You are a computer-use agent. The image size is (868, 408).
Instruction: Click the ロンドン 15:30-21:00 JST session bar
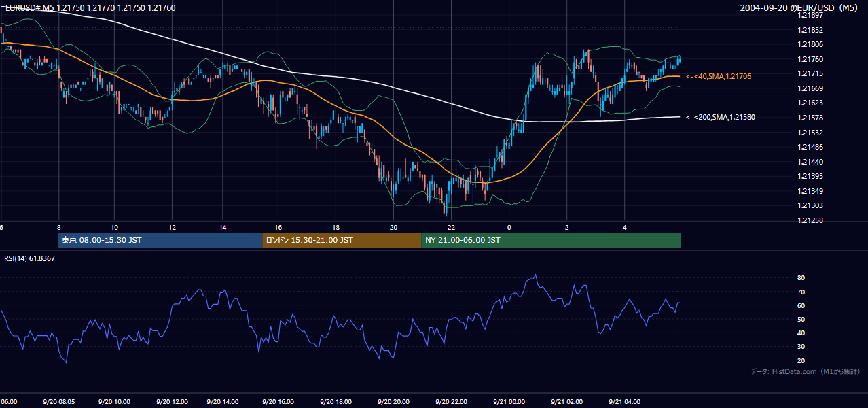coord(342,240)
